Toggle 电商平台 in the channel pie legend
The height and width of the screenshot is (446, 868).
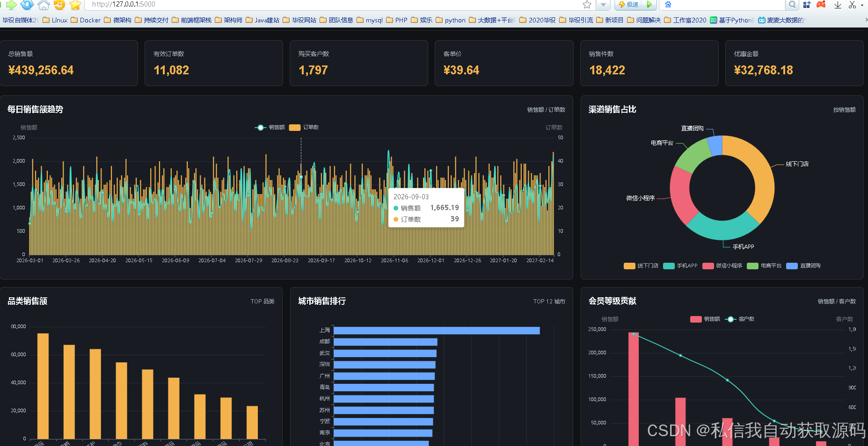pyautogui.click(x=764, y=266)
